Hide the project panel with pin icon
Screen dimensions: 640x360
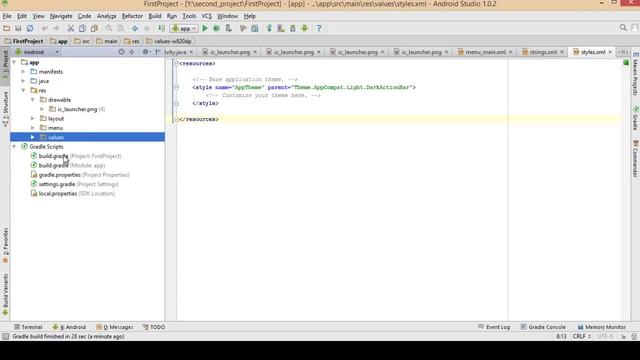click(158, 52)
